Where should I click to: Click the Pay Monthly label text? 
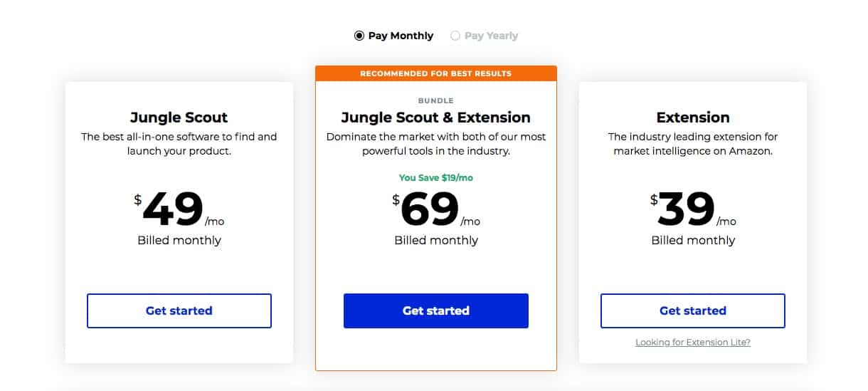[401, 36]
